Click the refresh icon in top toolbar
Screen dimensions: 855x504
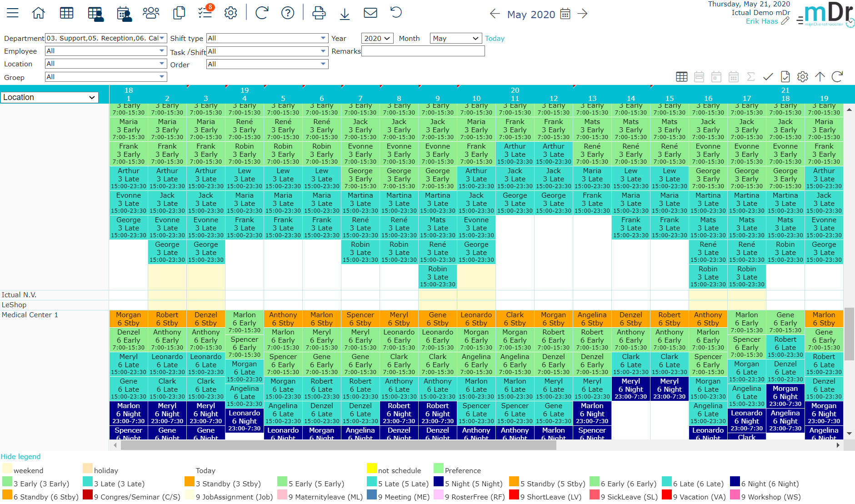262,13
